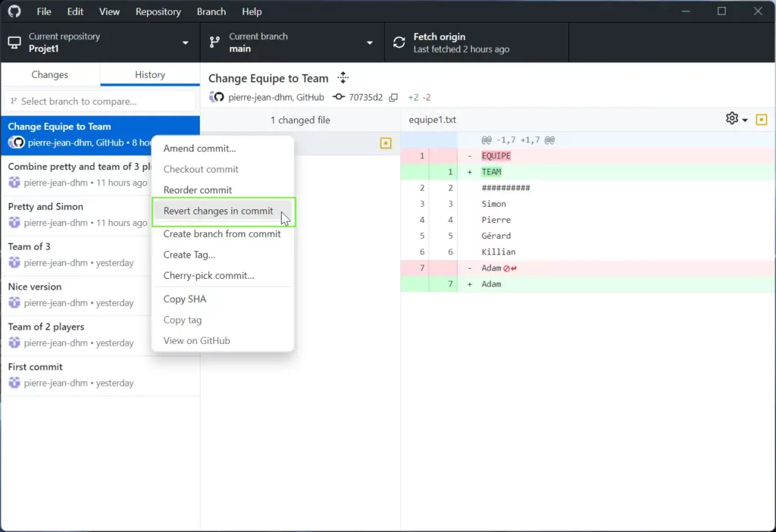Open the diff settings gear icon
The width and height of the screenshot is (776, 532).
click(x=732, y=118)
